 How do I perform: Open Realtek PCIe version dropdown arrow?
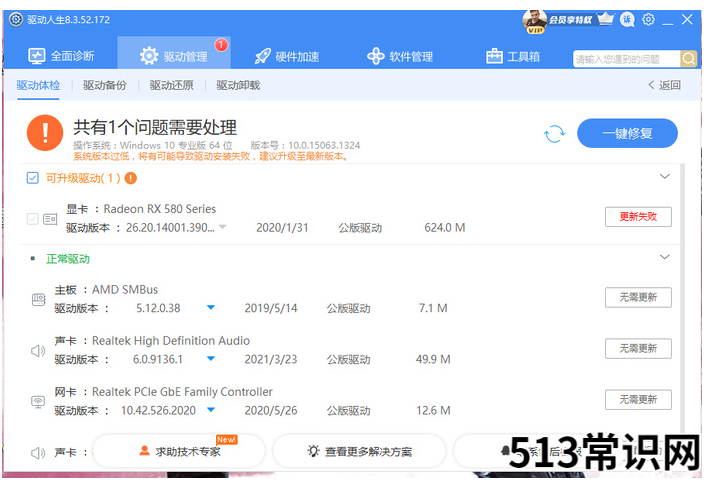(x=211, y=410)
